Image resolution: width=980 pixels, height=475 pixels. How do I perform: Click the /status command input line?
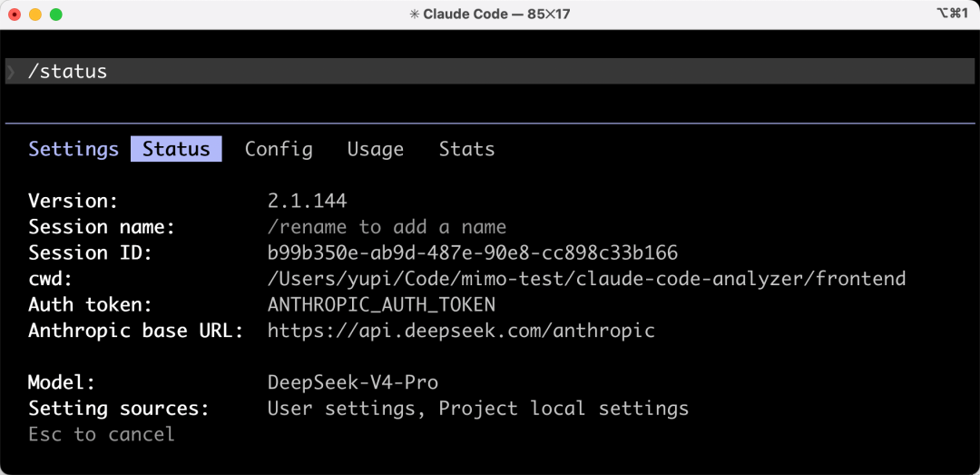tap(490, 72)
